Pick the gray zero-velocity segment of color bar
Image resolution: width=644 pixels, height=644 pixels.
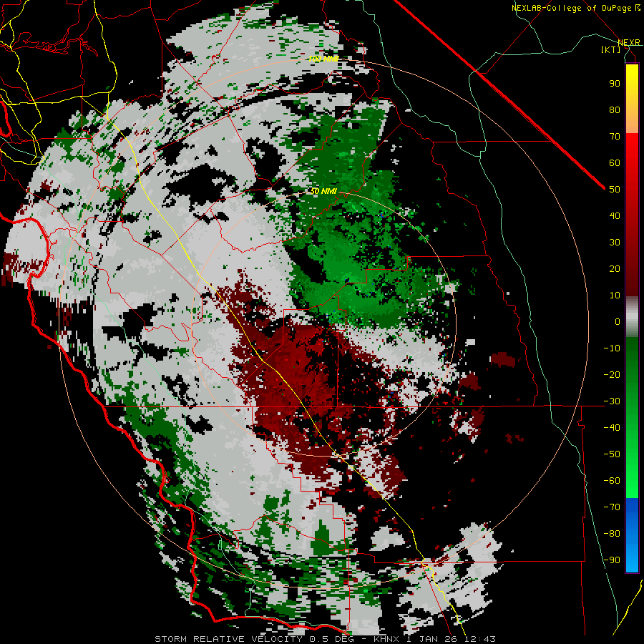point(632,317)
